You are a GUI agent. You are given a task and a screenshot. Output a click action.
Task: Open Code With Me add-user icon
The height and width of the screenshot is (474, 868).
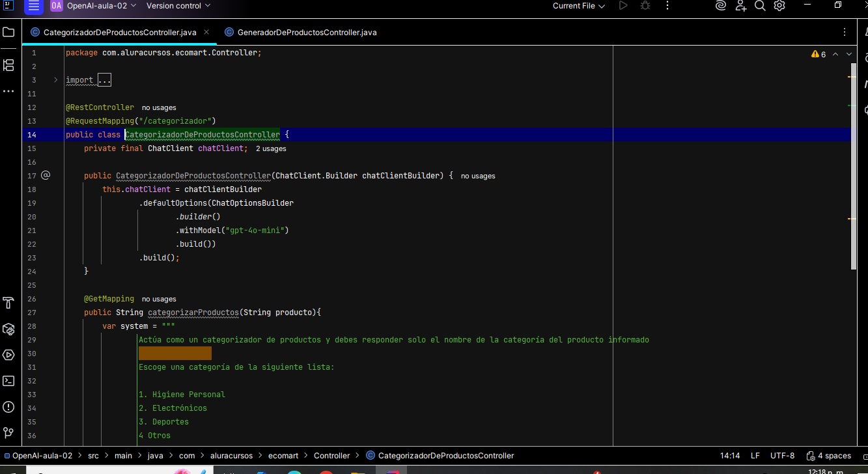(740, 6)
